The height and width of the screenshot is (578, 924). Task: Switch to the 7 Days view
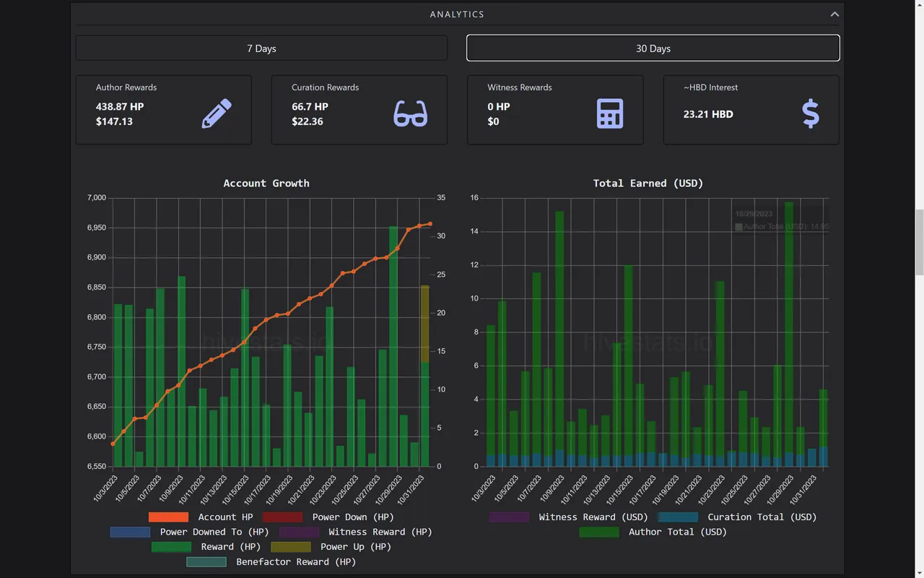tap(261, 48)
